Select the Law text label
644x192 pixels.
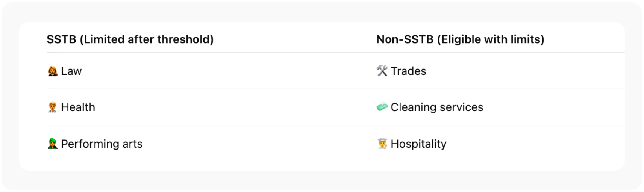tap(71, 71)
